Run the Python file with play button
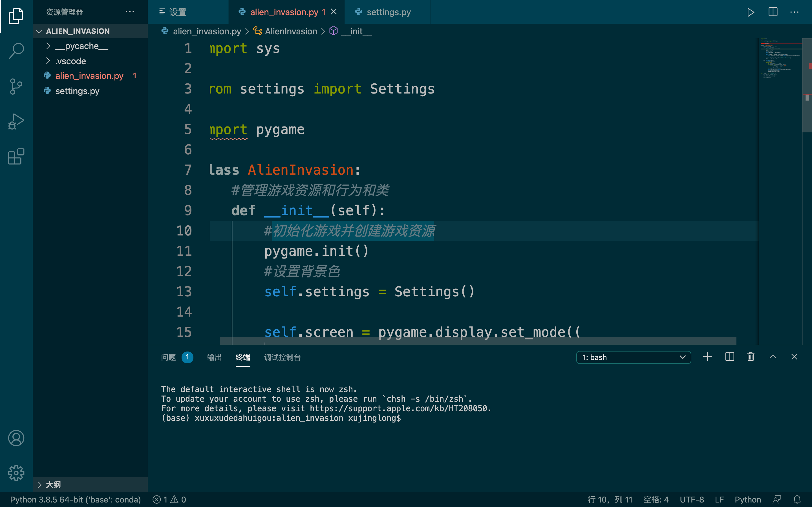812x507 pixels. pyautogui.click(x=751, y=12)
